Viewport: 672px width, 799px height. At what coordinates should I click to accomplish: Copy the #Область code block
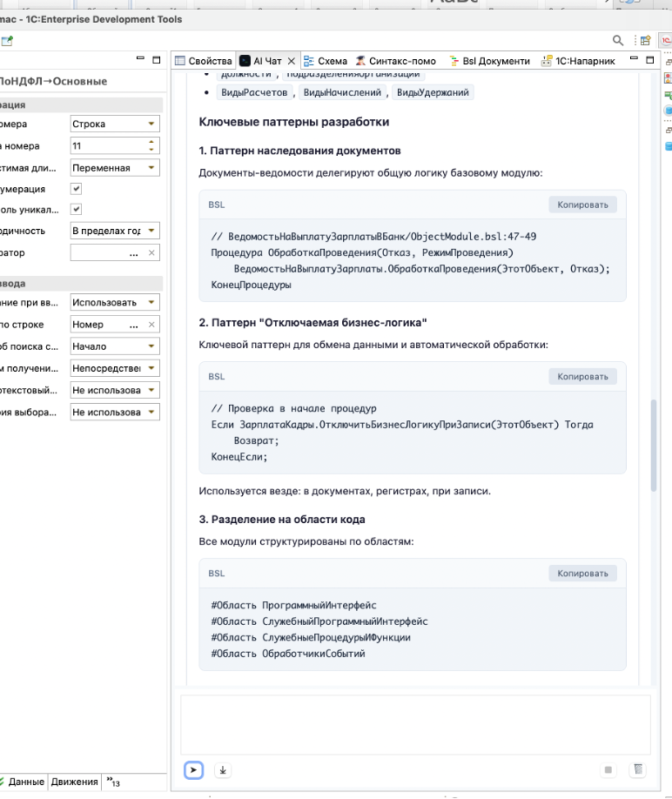click(582, 574)
